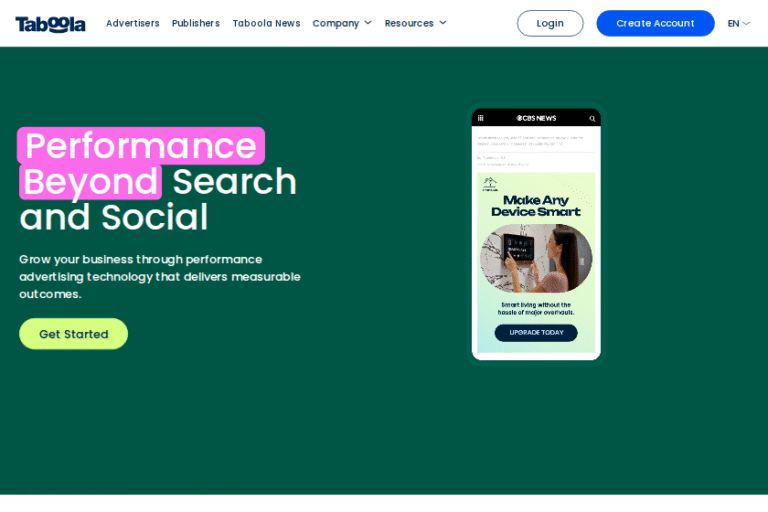The image size is (768, 512).
Task: Expand the Resources dropdown menu
Action: (415, 23)
